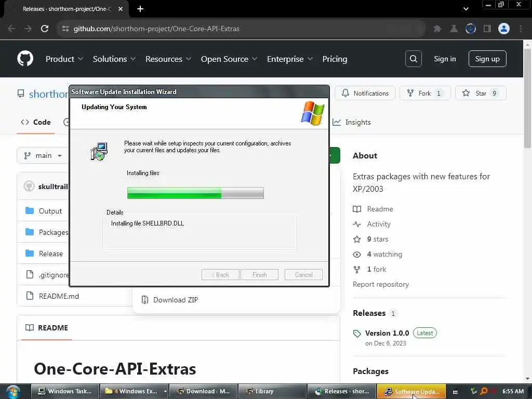532x399 pixels.
Task: Expand the Resources menu
Action: (x=168, y=59)
